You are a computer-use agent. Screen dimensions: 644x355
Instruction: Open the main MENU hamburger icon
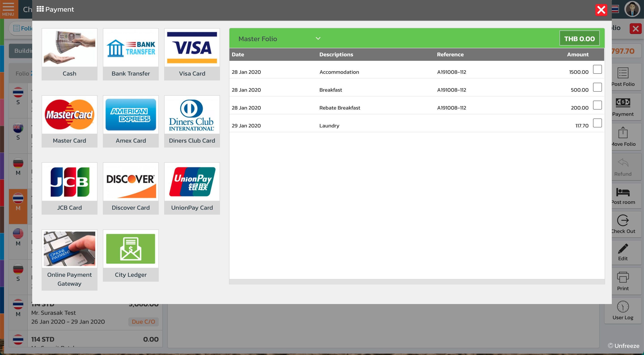point(8,9)
